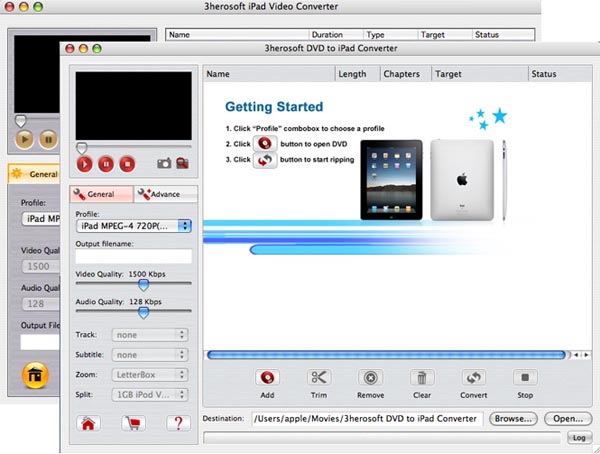Open the Zoom dropdown showing LetterBox
The height and width of the screenshot is (454, 600).
click(x=150, y=375)
